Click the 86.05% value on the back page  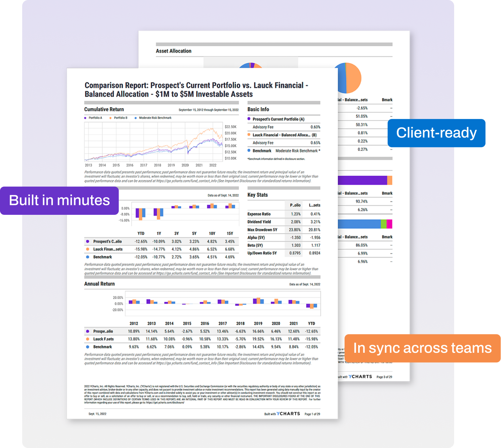pyautogui.click(x=362, y=245)
